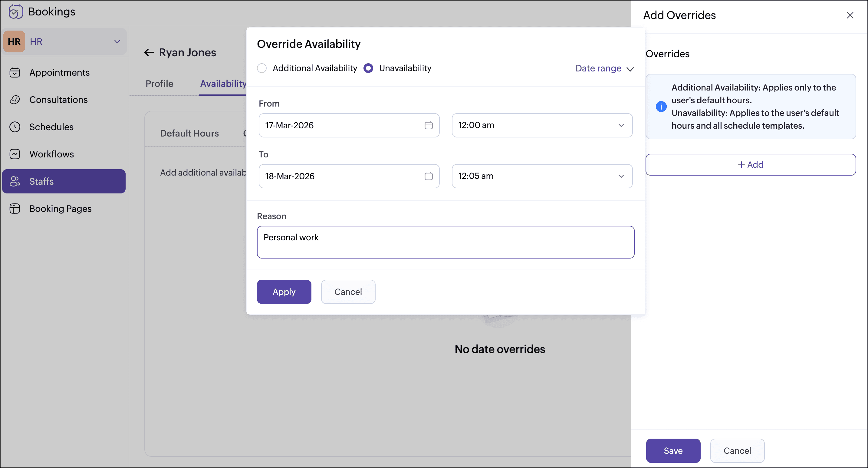Select the Additional Availability radio button
868x468 pixels.
(x=262, y=68)
